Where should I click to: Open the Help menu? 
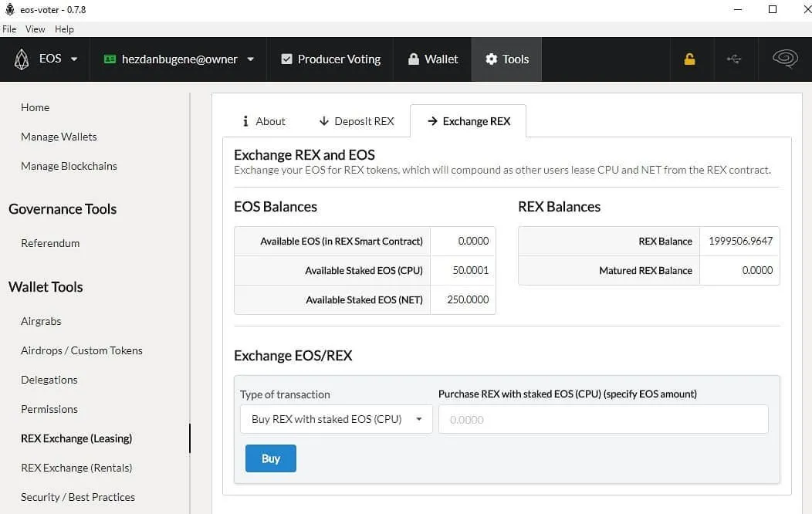(64, 29)
